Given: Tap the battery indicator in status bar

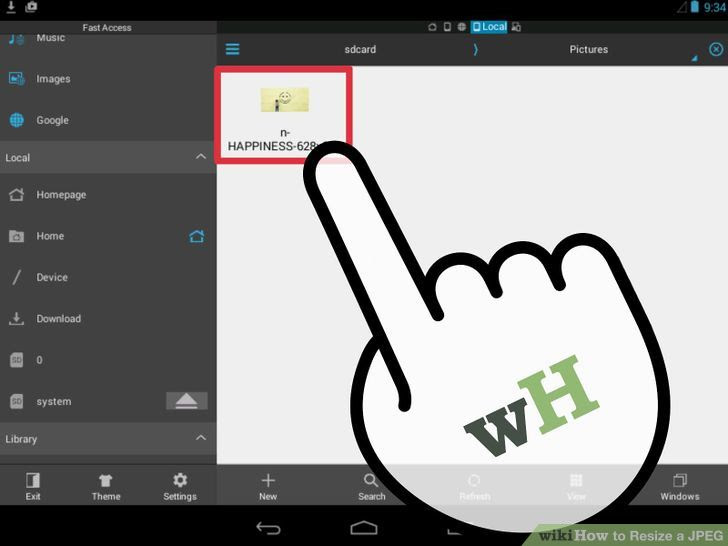Looking at the screenshot, I should 695,7.
